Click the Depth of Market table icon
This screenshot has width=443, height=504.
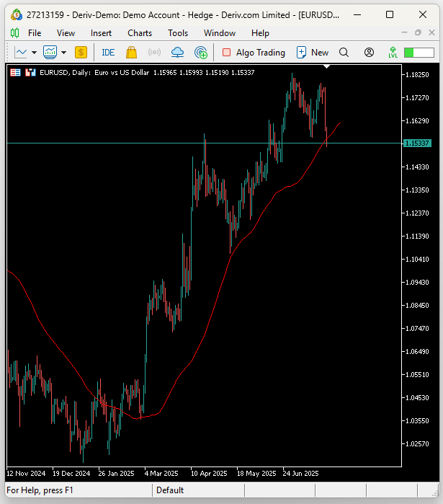pyautogui.click(x=15, y=73)
